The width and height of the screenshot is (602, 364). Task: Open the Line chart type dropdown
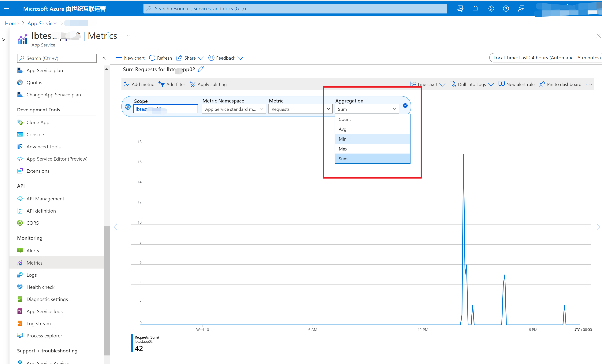click(428, 84)
